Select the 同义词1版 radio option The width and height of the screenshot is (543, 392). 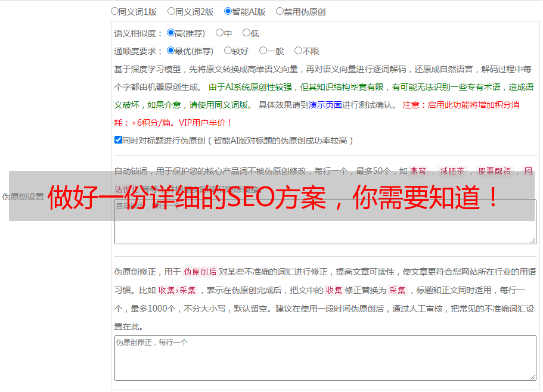point(114,11)
